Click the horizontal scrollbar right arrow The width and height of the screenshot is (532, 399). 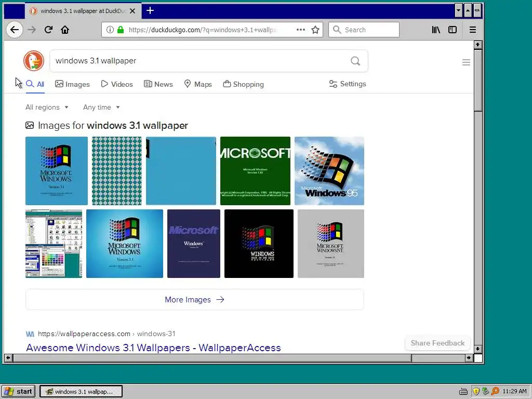(469, 357)
